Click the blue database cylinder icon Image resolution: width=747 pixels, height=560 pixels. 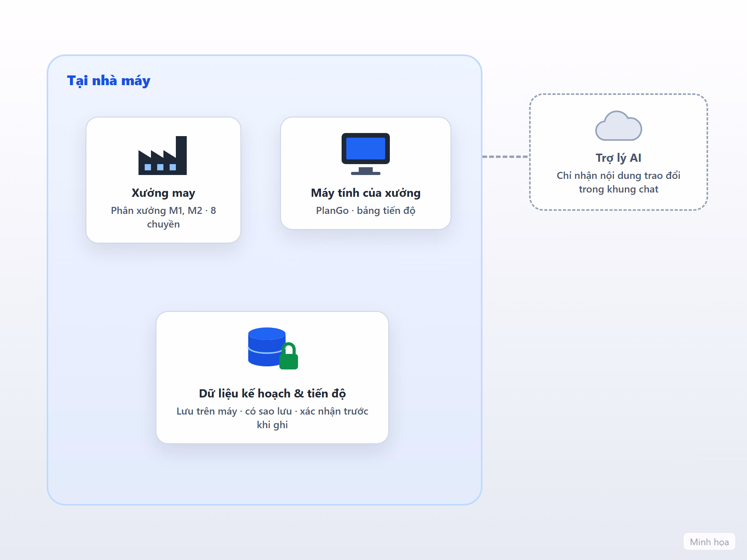point(267,347)
